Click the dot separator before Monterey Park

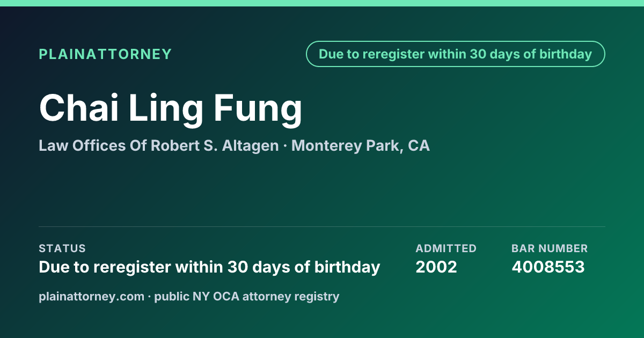click(285, 146)
